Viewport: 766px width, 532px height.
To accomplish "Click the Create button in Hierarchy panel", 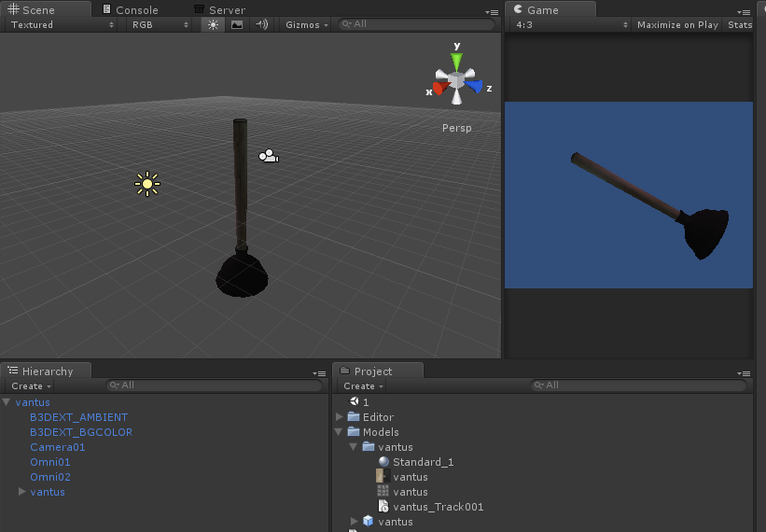I will click(31, 385).
